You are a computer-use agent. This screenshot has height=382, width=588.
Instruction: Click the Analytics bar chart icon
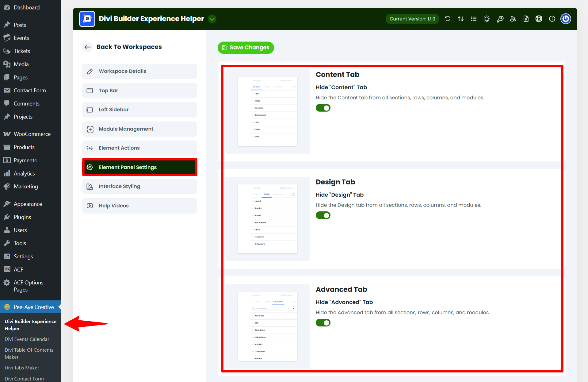[x=7, y=173]
